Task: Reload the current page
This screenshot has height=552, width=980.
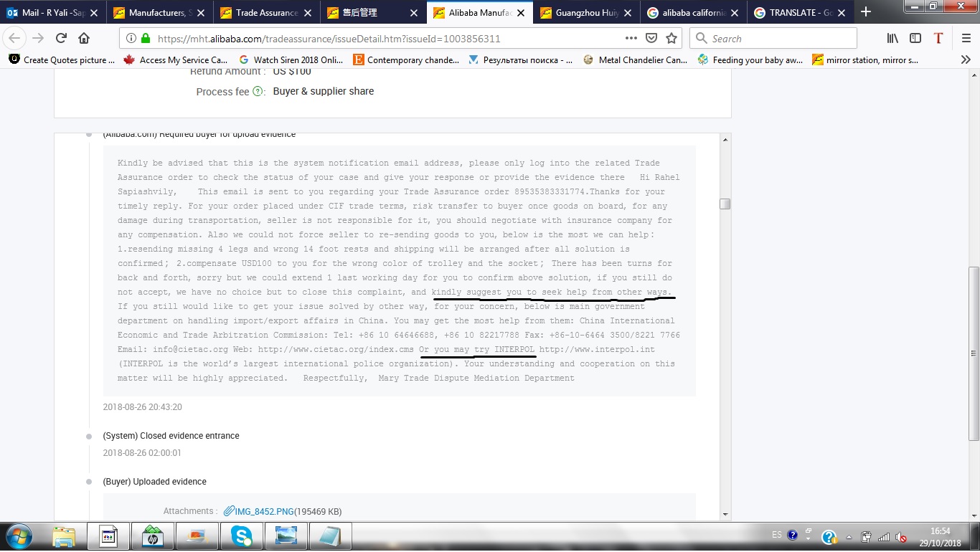Action: (x=61, y=39)
